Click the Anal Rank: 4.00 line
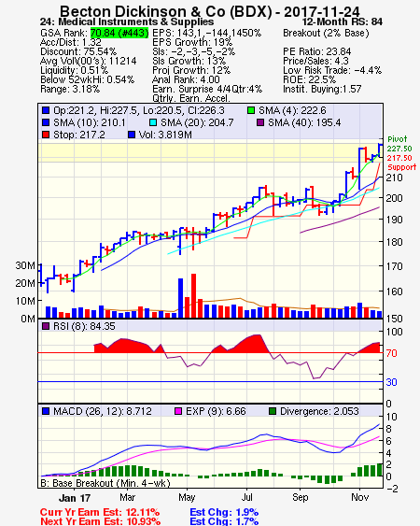This screenshot has height=526, width=420. point(186,79)
